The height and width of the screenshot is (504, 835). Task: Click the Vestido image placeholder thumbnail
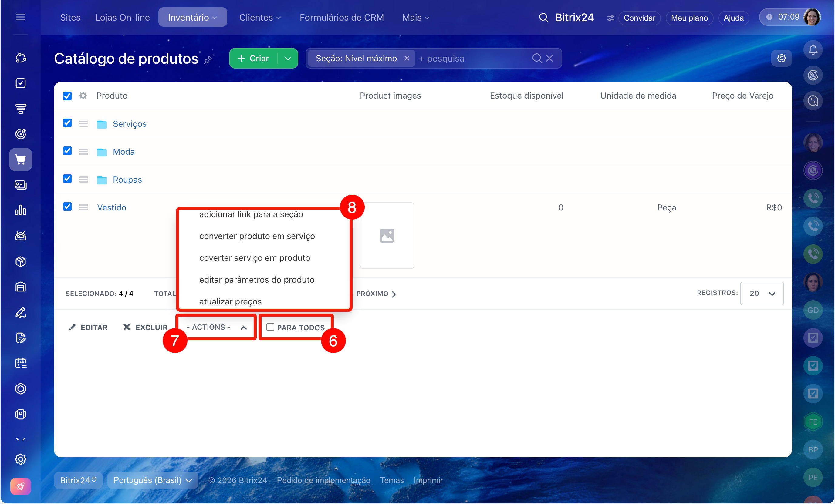[387, 236]
